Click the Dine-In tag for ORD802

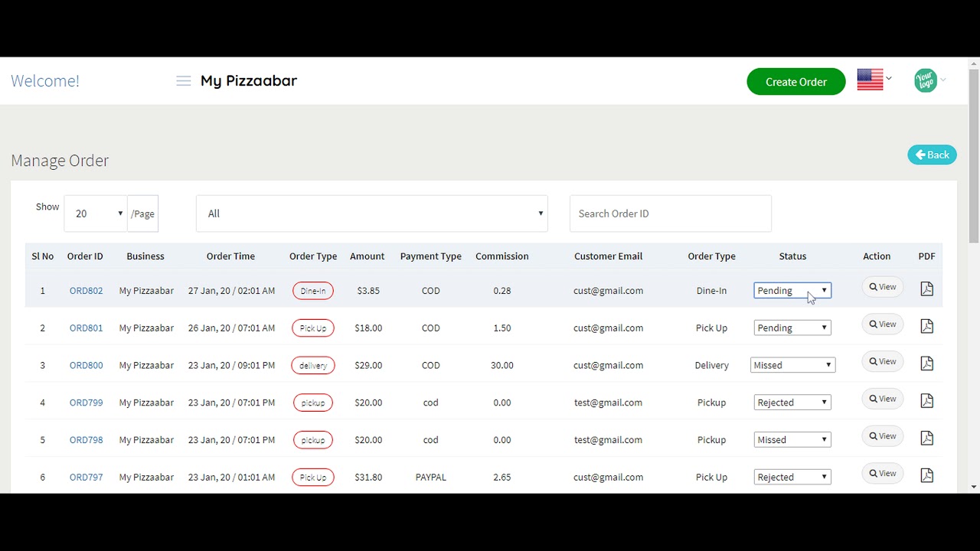[313, 291]
